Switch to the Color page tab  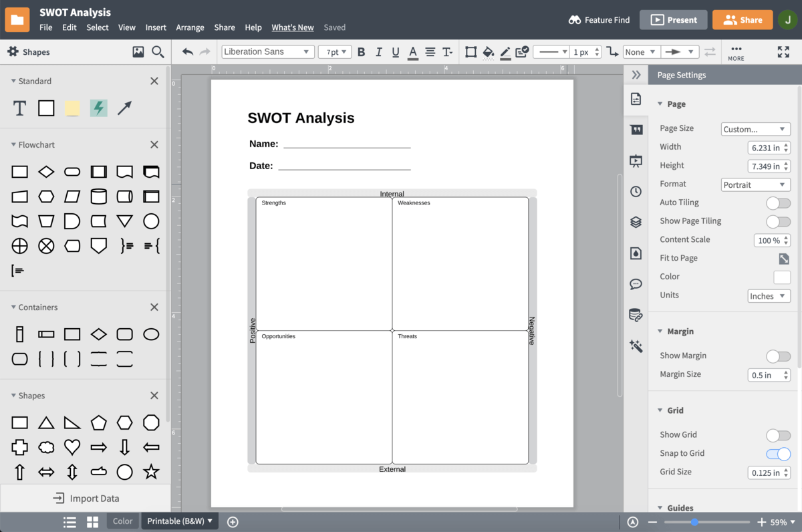[122, 521]
